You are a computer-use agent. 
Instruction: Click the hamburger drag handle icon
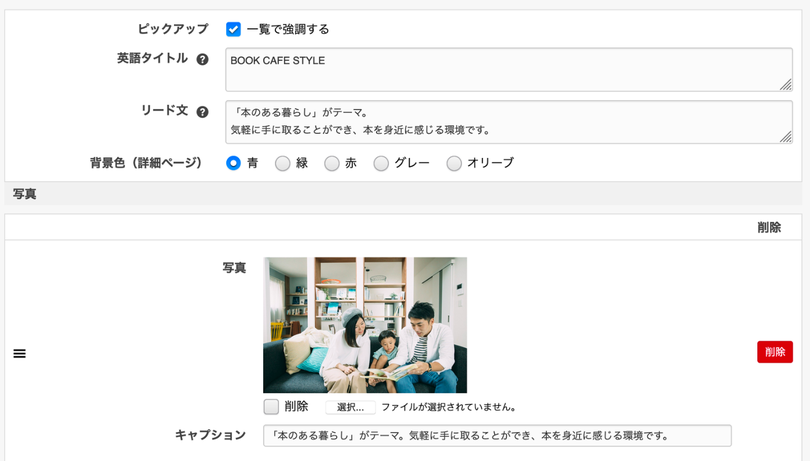pos(19,354)
